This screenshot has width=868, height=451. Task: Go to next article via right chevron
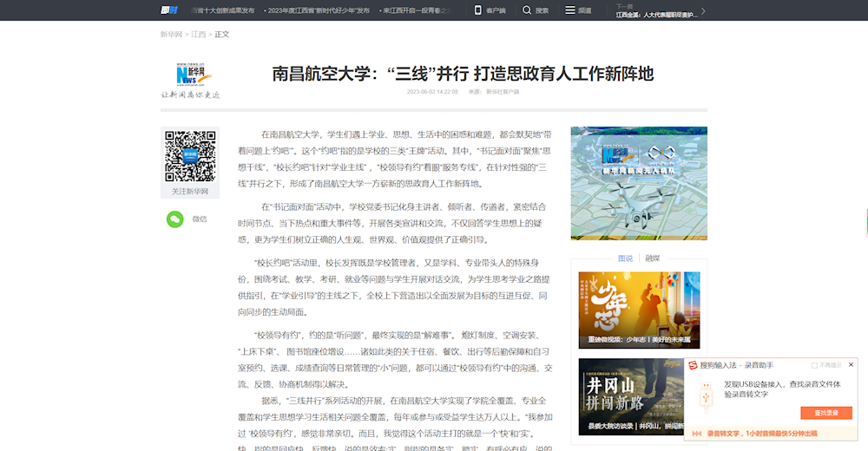[x=702, y=11]
